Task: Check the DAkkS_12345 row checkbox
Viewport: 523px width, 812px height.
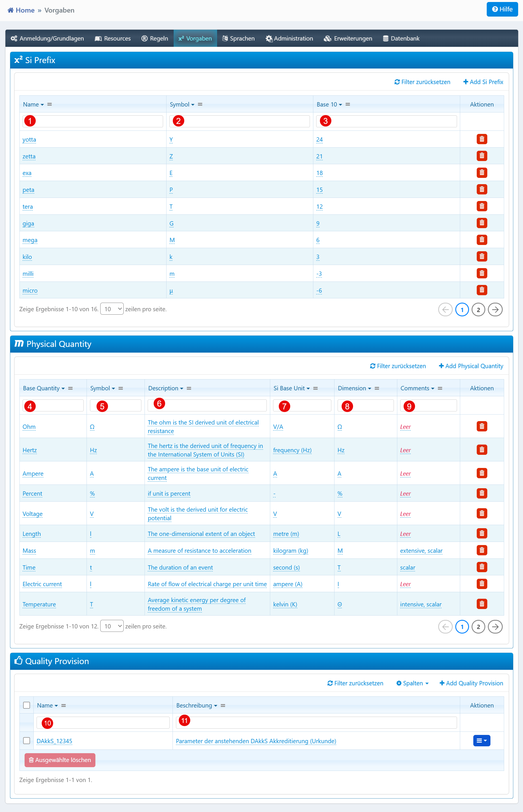Action: point(27,741)
